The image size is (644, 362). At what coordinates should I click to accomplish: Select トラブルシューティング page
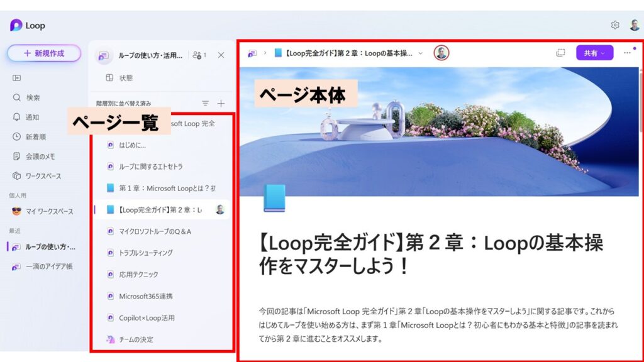145,253
